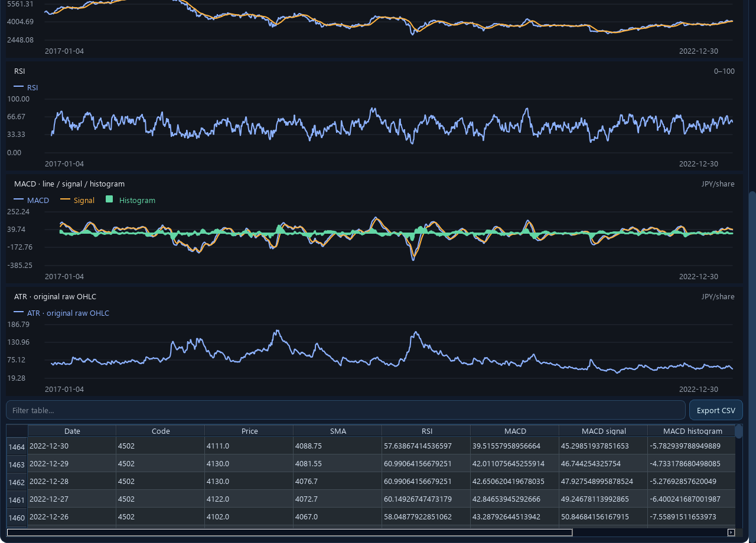Toggle the RSI legend entry
The height and width of the screenshot is (543, 756).
(x=26, y=87)
